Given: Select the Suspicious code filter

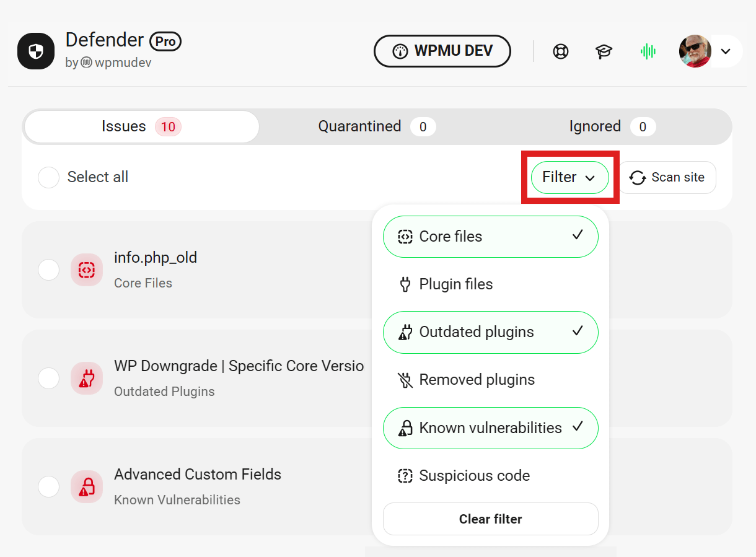Looking at the screenshot, I should tap(491, 476).
